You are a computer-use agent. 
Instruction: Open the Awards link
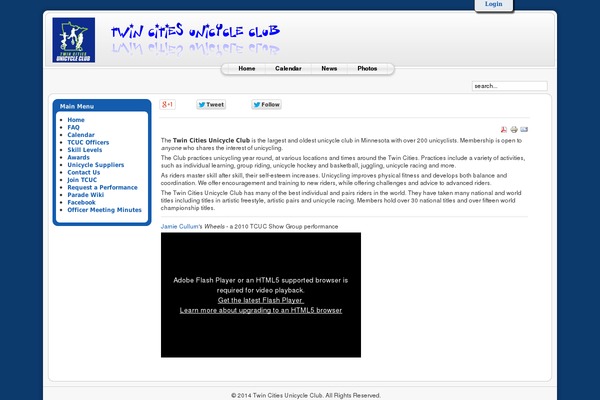tap(78, 157)
